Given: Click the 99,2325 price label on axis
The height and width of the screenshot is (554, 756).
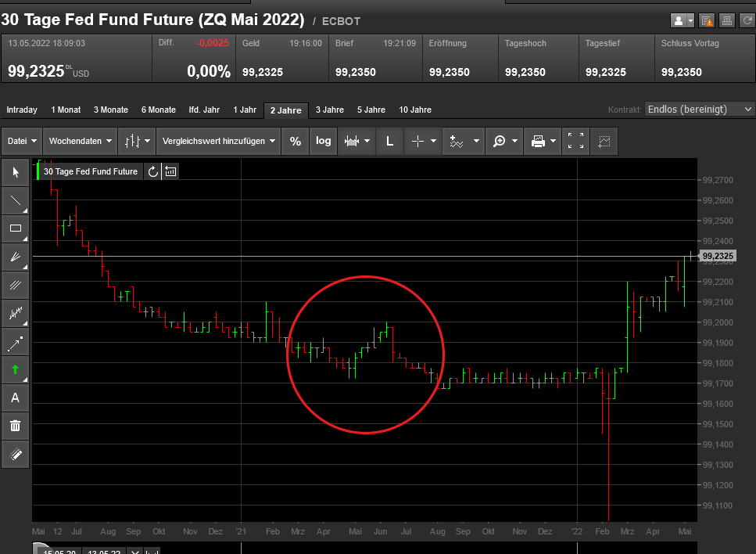Looking at the screenshot, I should [x=717, y=256].
